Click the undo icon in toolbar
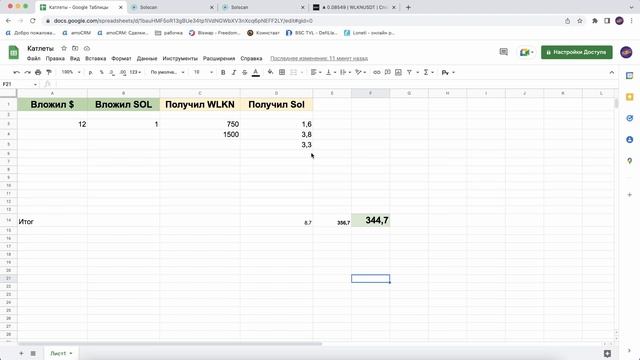 (x=16, y=72)
